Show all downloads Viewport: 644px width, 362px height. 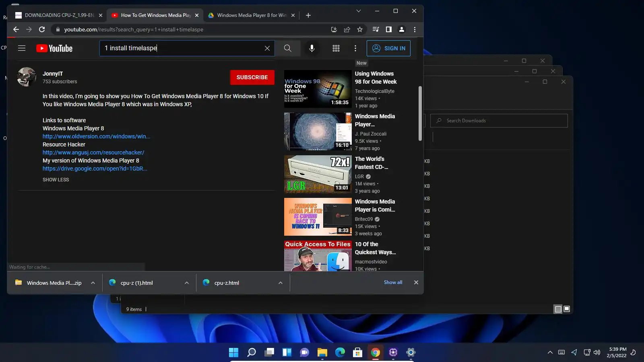click(393, 282)
